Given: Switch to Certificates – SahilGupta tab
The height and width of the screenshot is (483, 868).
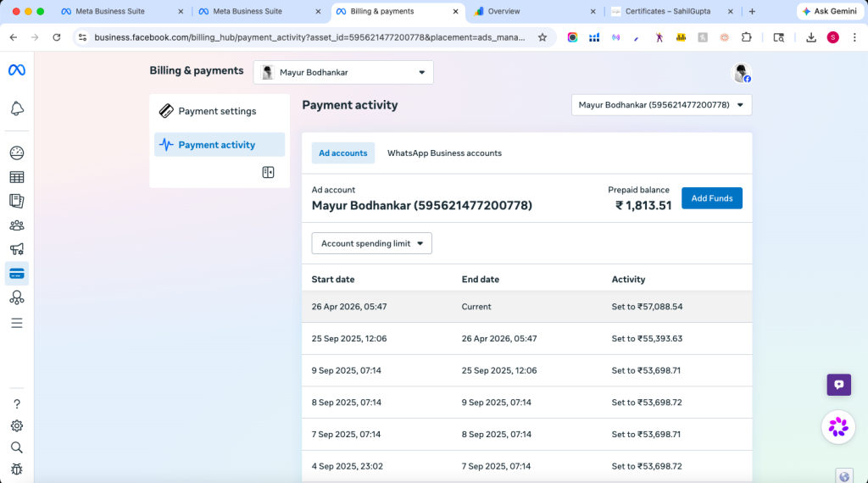Looking at the screenshot, I should tap(671, 11).
